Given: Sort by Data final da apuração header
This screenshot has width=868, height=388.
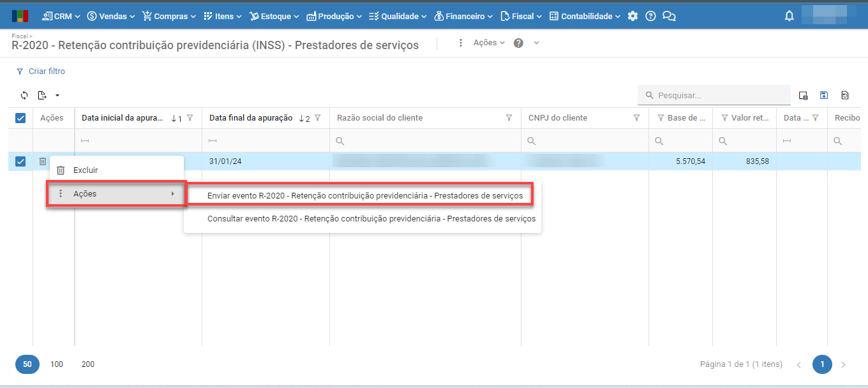Looking at the screenshot, I should pyautogui.click(x=251, y=118).
